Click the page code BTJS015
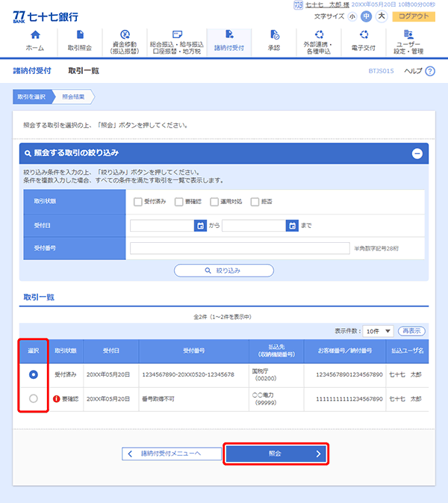Viewport: 448px width, 503px height. point(381,71)
